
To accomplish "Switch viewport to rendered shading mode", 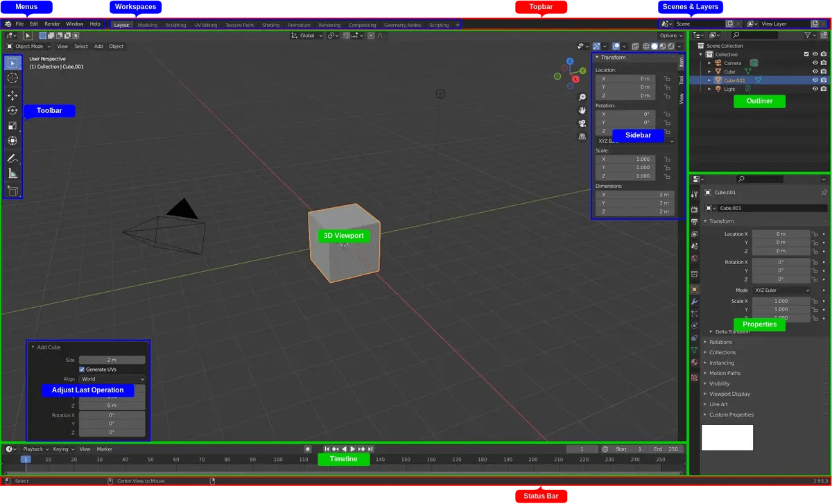I will pyautogui.click(x=670, y=46).
